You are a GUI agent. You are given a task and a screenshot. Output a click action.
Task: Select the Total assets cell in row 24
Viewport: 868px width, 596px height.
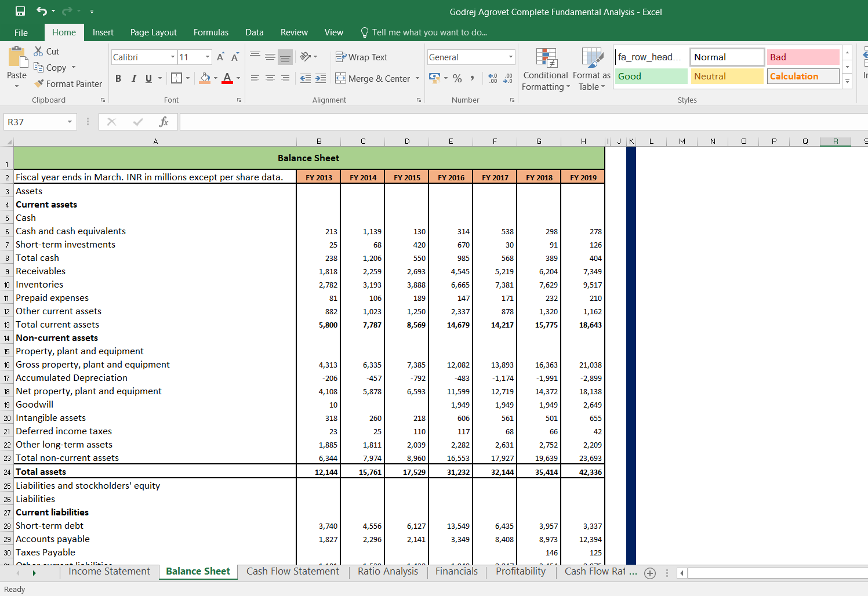(155, 471)
